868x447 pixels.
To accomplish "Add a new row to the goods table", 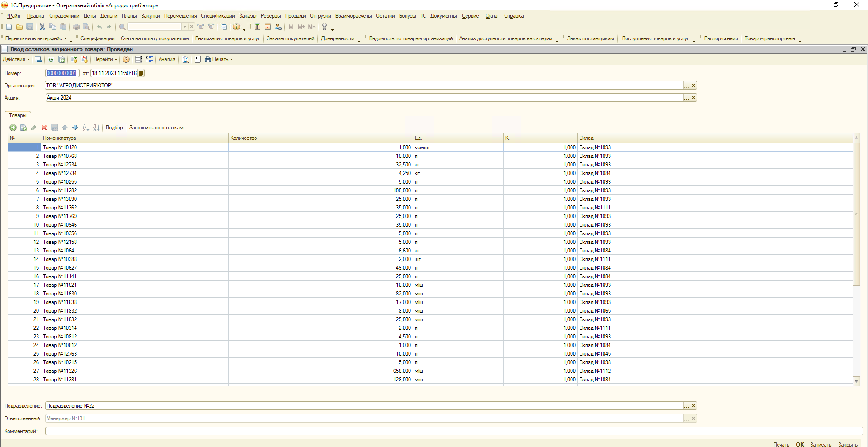I will (x=13, y=128).
